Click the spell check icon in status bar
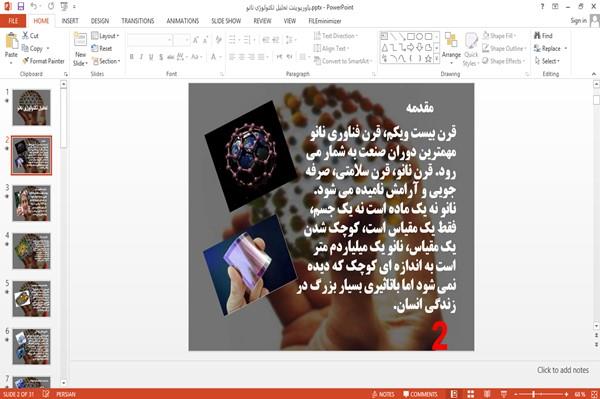This screenshot has width=600, height=399. pyautogui.click(x=46, y=394)
